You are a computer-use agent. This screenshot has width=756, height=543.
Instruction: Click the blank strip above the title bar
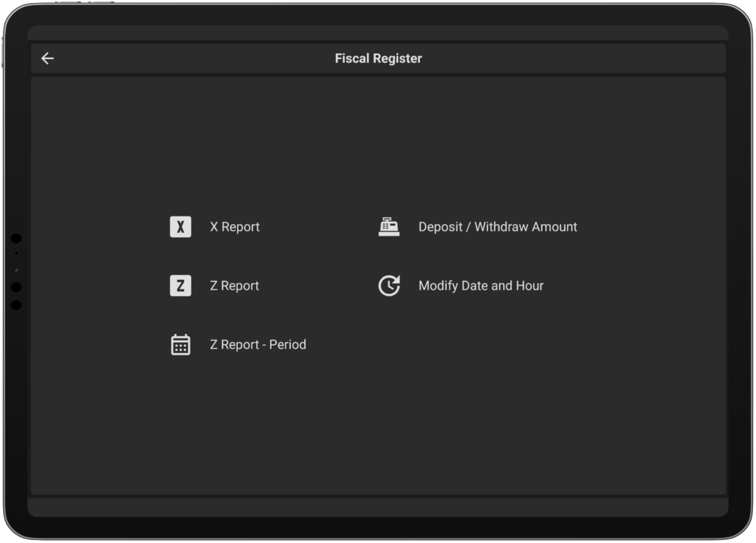378,33
